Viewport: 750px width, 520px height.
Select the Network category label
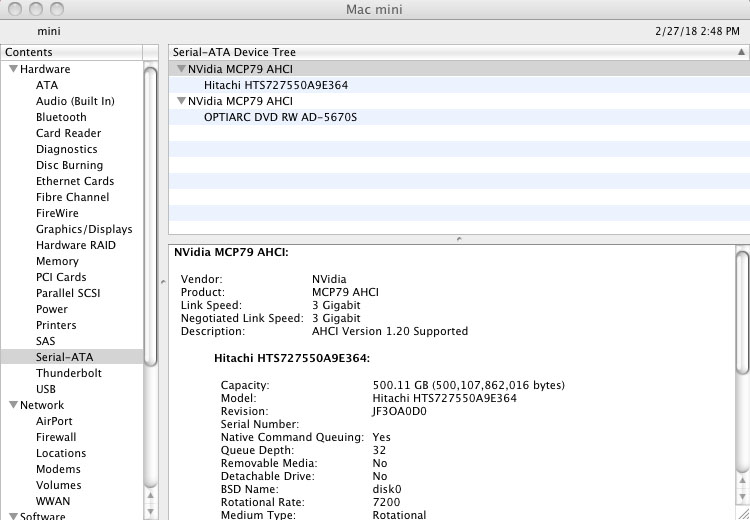pos(42,405)
